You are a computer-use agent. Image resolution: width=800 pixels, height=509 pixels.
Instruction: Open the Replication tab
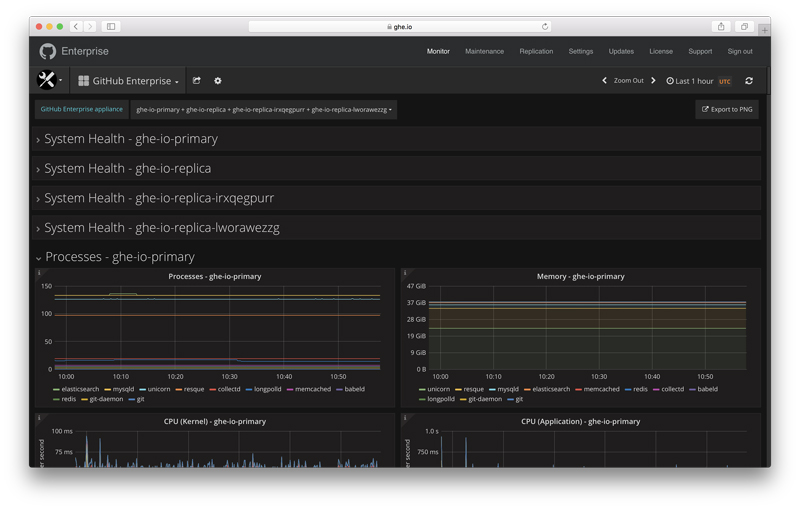[x=536, y=52]
